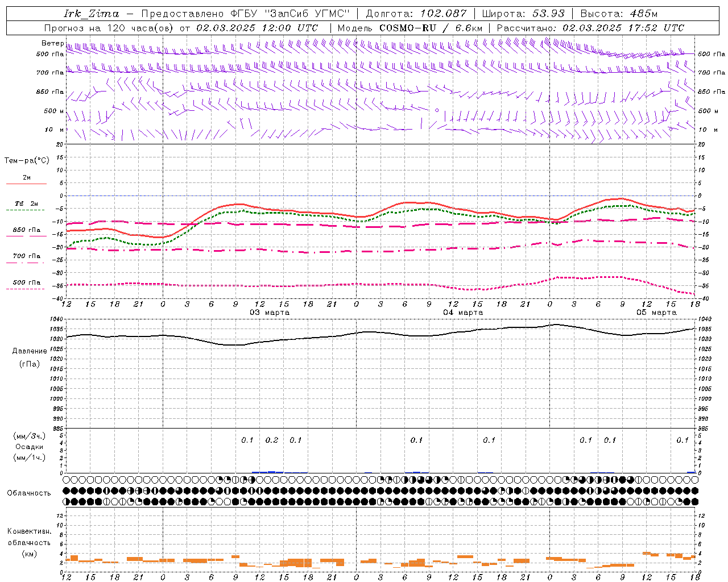728x582 pixels.
Task: Select the 03 марта date label
Action: click(270, 313)
